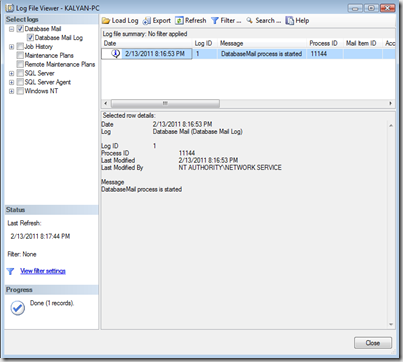Click the Done checkmark progress icon
Viewport: 403px width, 362px height.
[17, 308]
